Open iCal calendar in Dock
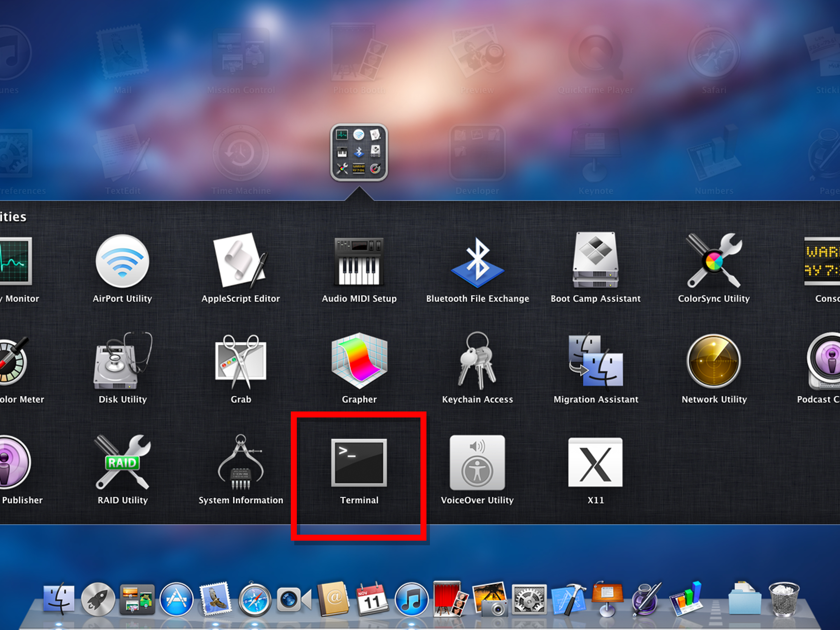 pos(372,599)
